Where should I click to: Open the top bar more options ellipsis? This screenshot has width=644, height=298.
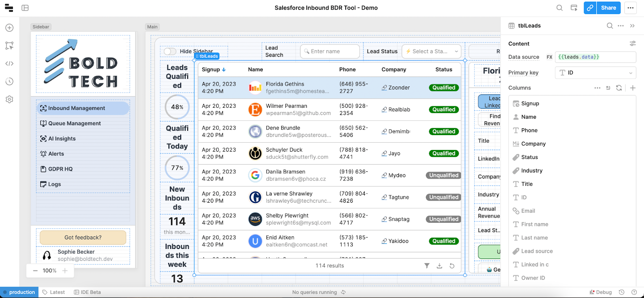pyautogui.click(x=630, y=8)
